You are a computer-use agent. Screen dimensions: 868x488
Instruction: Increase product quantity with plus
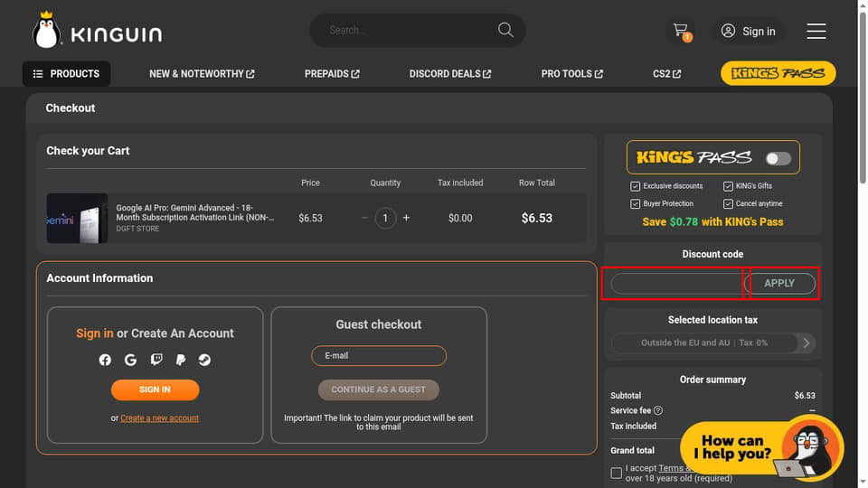point(406,218)
